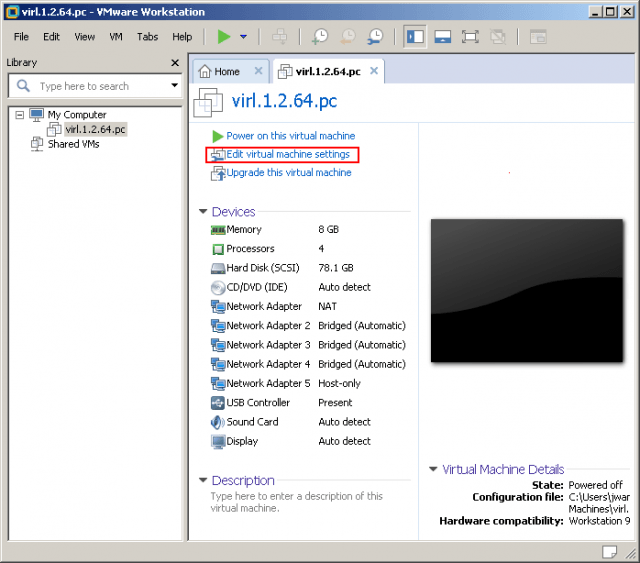The width and height of the screenshot is (640, 563).
Task: Click Edit virtual machine settings
Action: pos(288,154)
